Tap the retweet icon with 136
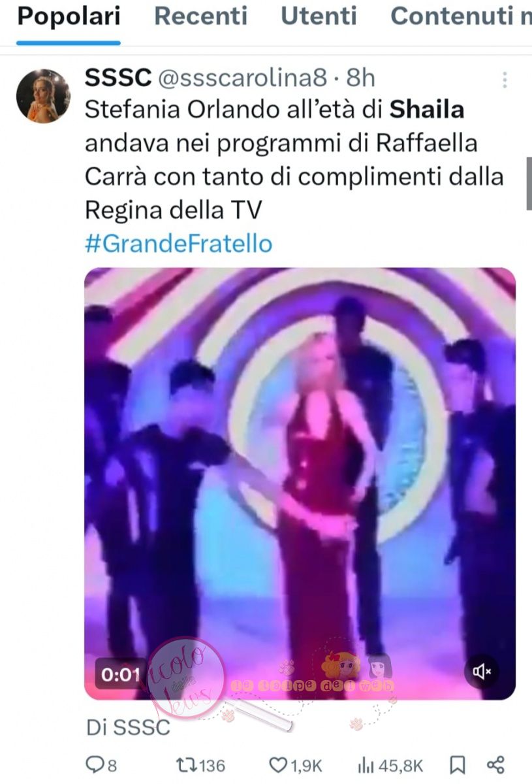The width and height of the screenshot is (532, 784). coord(187,764)
